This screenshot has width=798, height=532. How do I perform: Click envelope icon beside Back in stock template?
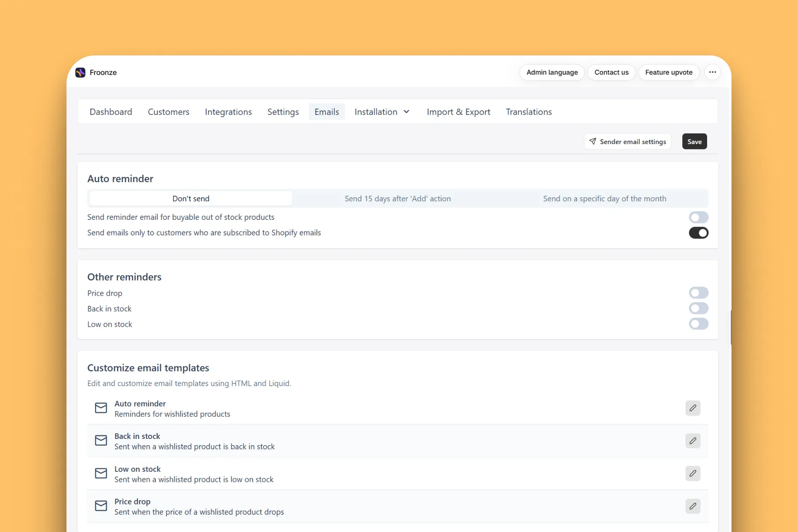[x=101, y=440]
